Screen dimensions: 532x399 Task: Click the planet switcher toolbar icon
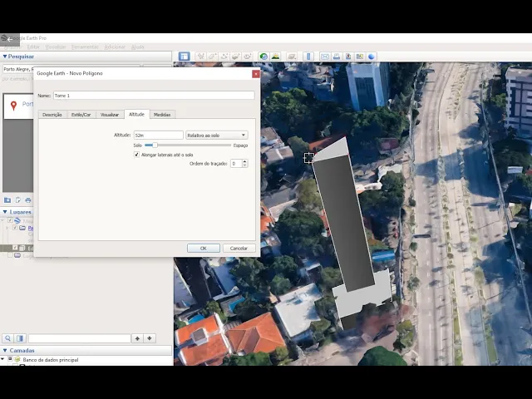(292, 57)
